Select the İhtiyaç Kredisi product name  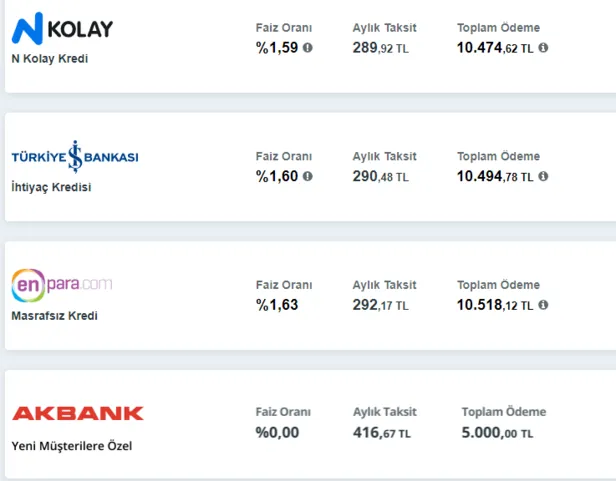click(51, 187)
